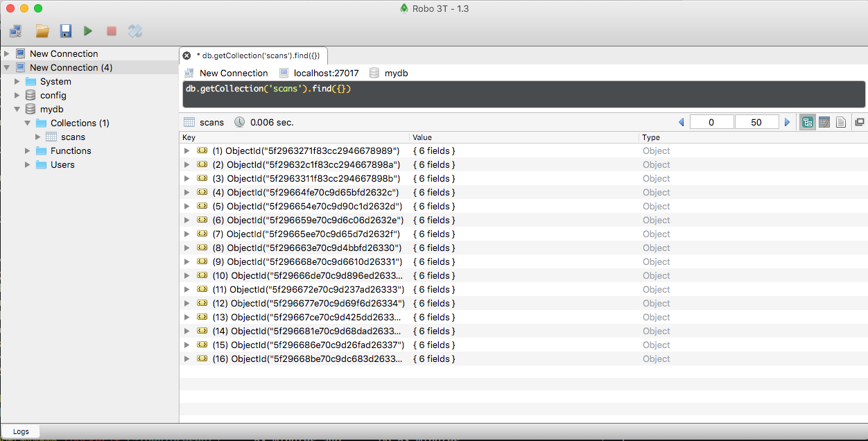Select row (2) ObjectId 5f29632c1f83cc294667898a
Viewport: 868px width, 441px height.
(x=523, y=164)
